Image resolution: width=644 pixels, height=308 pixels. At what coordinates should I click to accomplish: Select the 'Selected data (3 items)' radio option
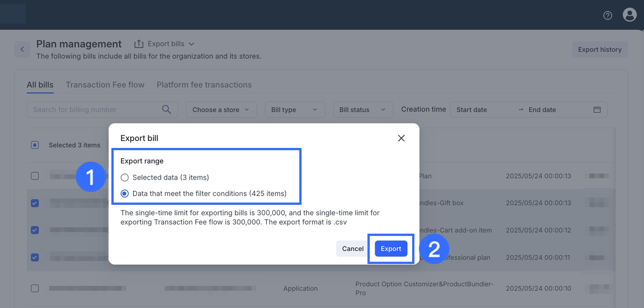[x=125, y=178]
